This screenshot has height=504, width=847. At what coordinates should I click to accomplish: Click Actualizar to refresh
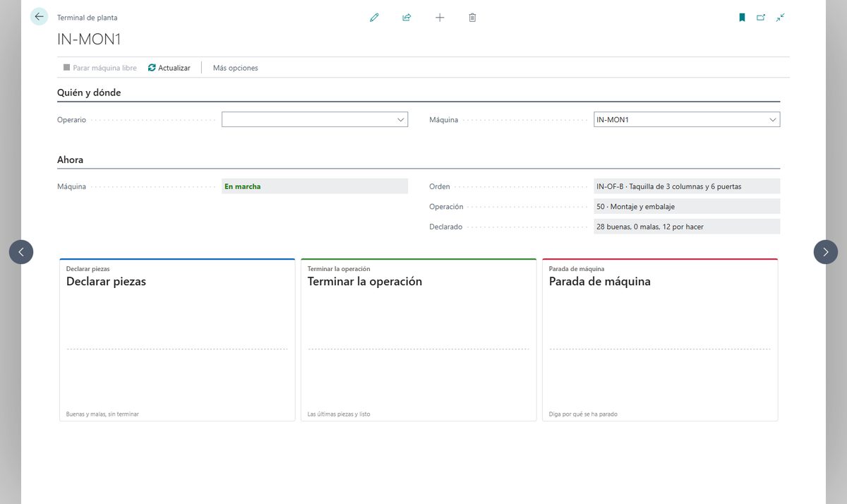[169, 68]
